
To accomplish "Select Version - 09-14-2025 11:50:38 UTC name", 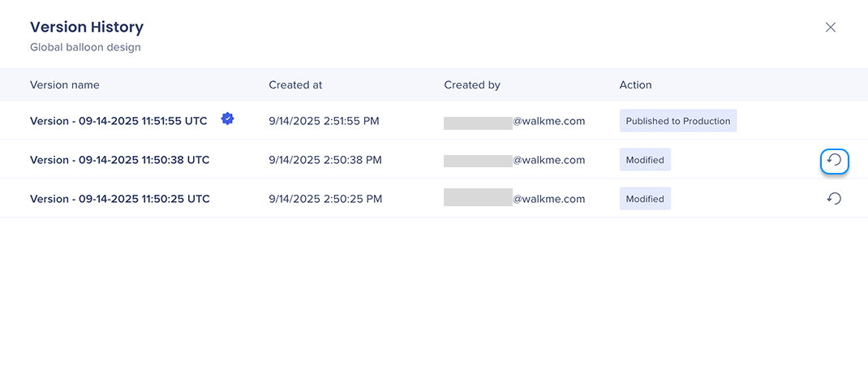I will coord(119,160).
